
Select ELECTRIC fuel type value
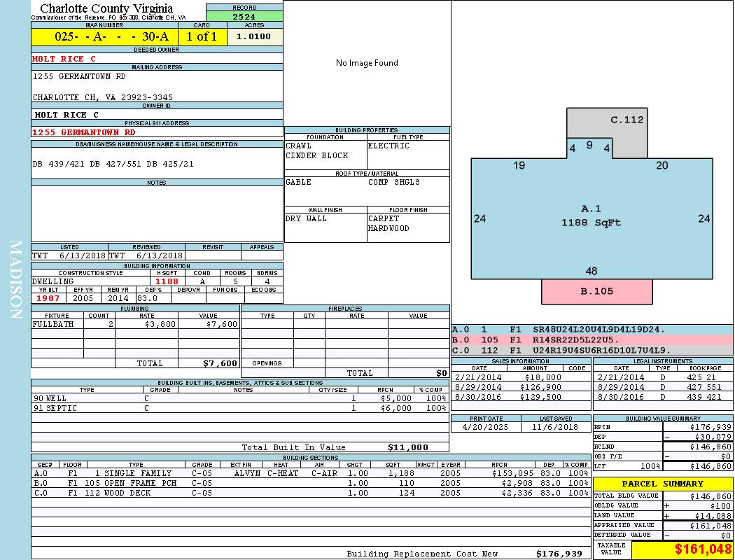[x=388, y=146]
